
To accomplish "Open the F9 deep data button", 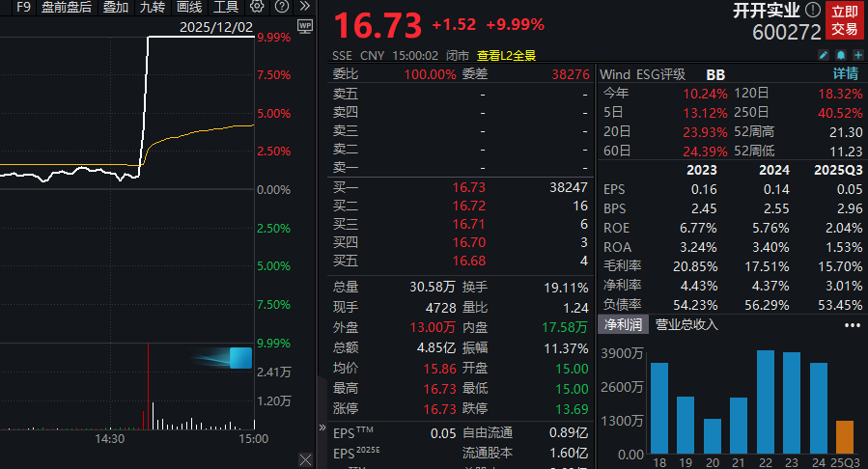I will pos(23,8).
